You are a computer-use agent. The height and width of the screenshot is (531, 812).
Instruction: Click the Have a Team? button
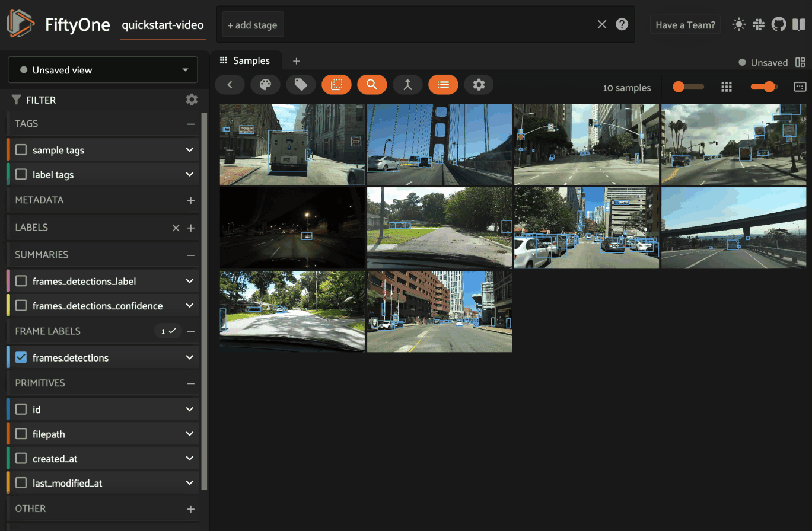(686, 25)
